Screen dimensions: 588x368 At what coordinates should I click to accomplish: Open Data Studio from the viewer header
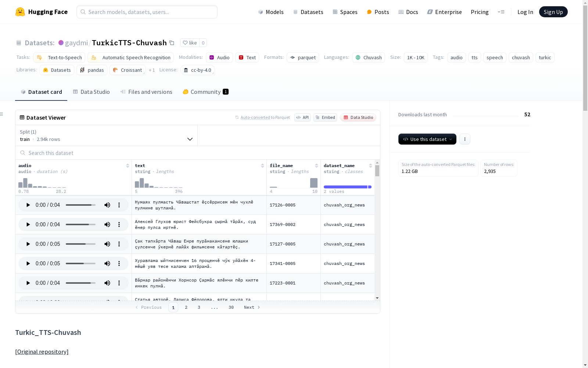click(x=358, y=117)
